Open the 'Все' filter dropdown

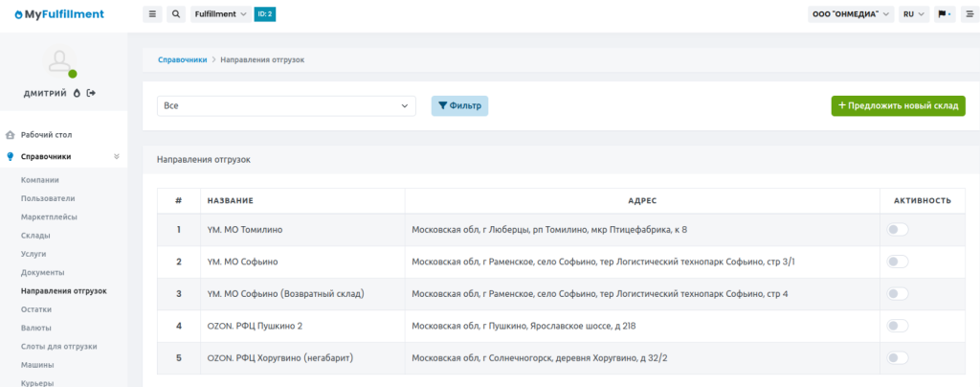pos(286,105)
